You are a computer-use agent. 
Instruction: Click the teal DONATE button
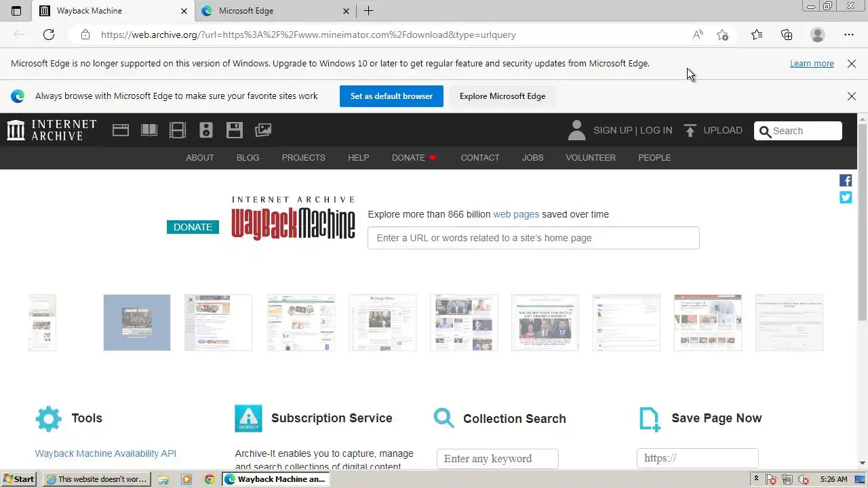(x=193, y=227)
